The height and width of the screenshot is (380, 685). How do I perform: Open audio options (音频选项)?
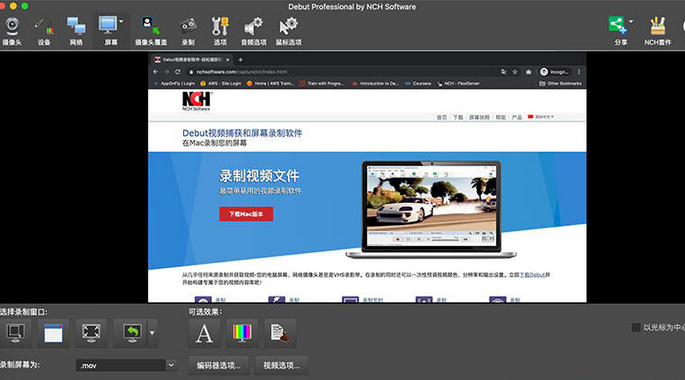(254, 31)
